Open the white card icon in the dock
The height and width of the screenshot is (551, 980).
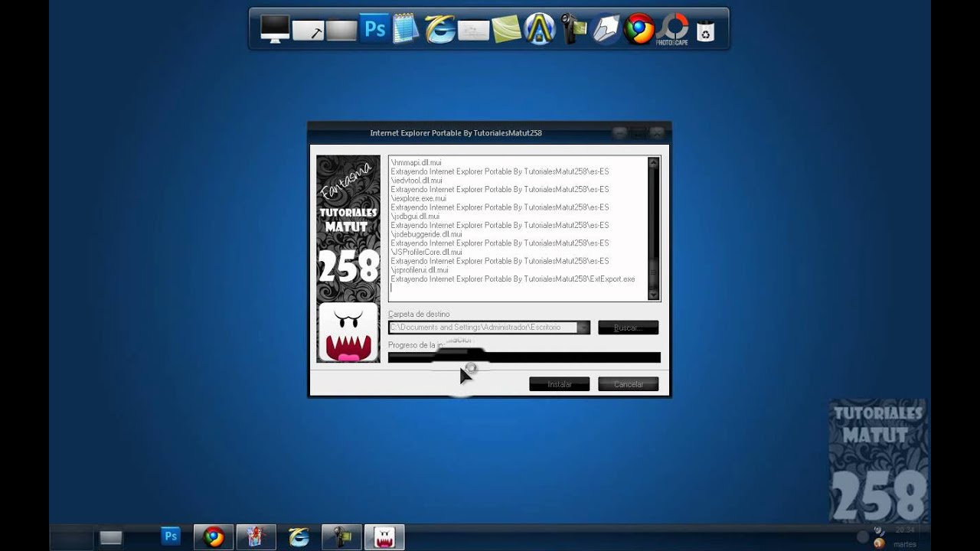click(473, 31)
